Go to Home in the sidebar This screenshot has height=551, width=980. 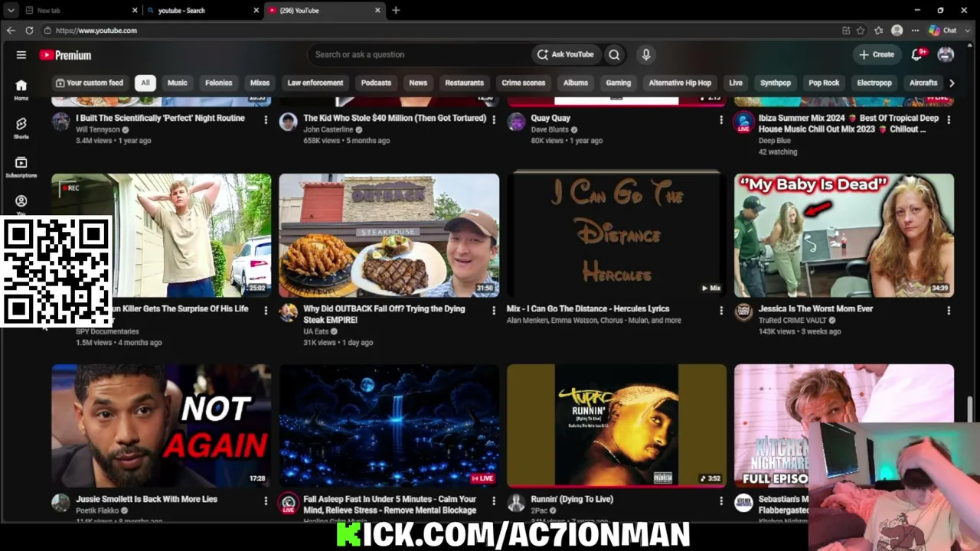pyautogui.click(x=21, y=90)
